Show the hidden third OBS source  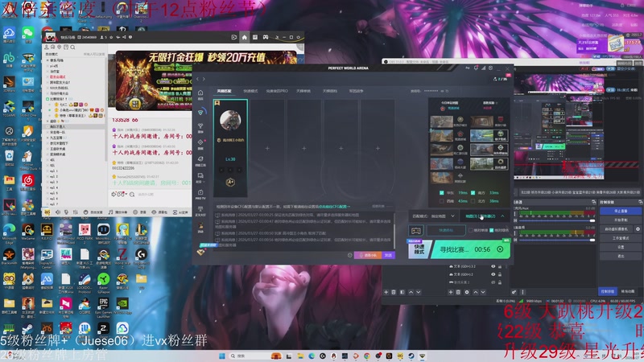(493, 282)
